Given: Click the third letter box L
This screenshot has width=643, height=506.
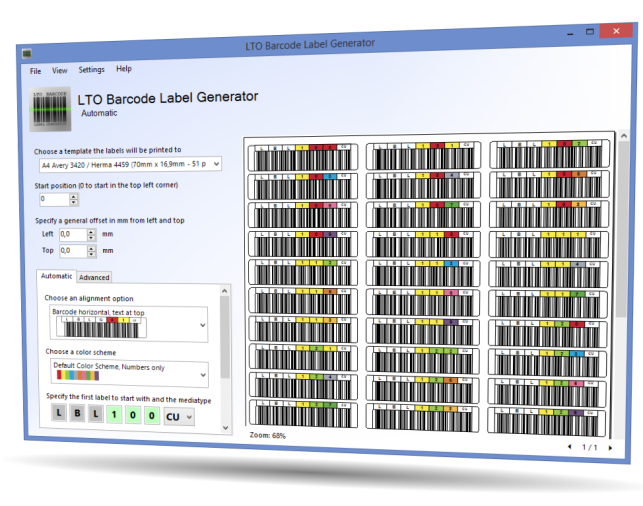Looking at the screenshot, I should coord(96,414).
